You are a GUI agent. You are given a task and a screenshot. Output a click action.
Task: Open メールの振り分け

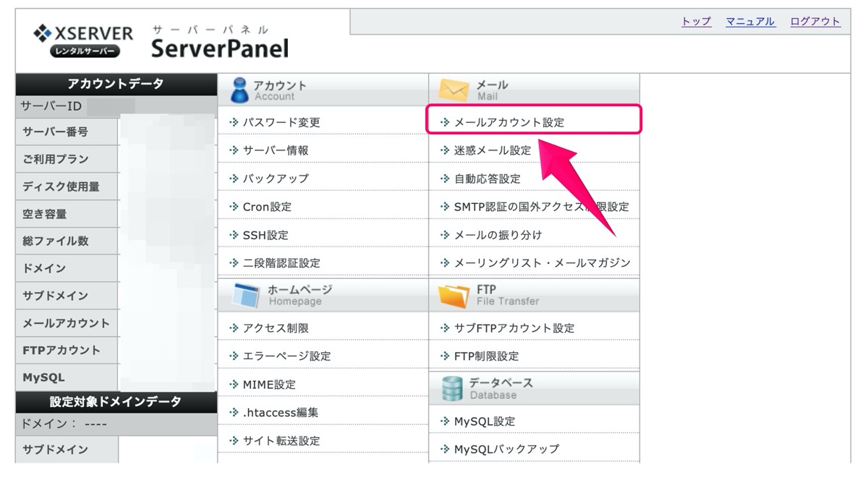coord(498,235)
